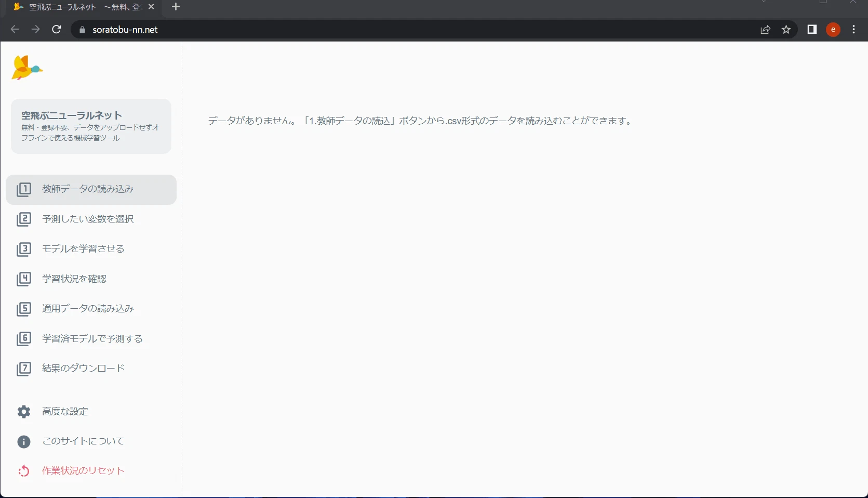The image size is (868, 498).
Task: Click the yellow bird logo
Action: 26,68
